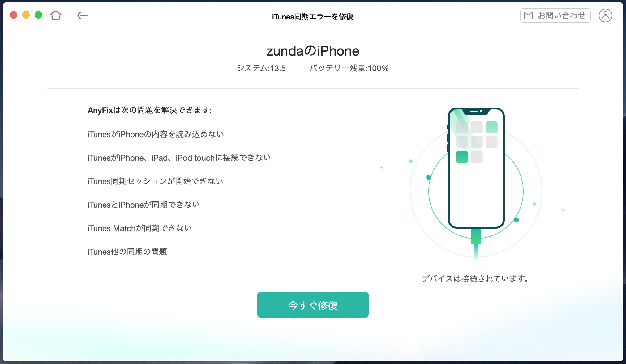Click the back arrow icon
The width and height of the screenshot is (626, 364).
pos(83,15)
